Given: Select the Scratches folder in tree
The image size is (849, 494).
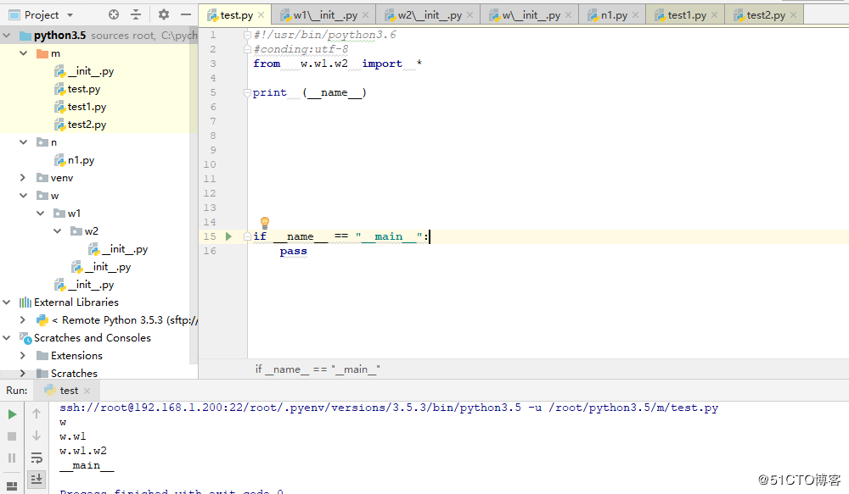Looking at the screenshot, I should [67, 373].
